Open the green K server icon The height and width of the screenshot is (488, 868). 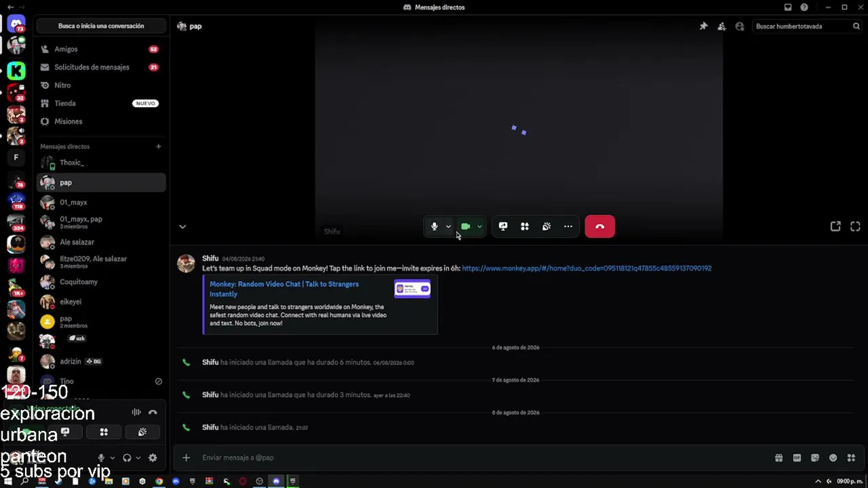pos(16,70)
